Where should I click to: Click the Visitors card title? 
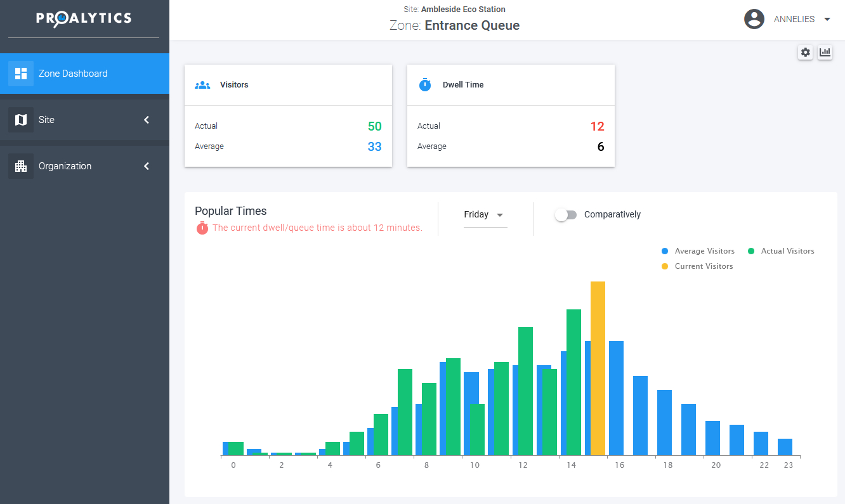[234, 85]
